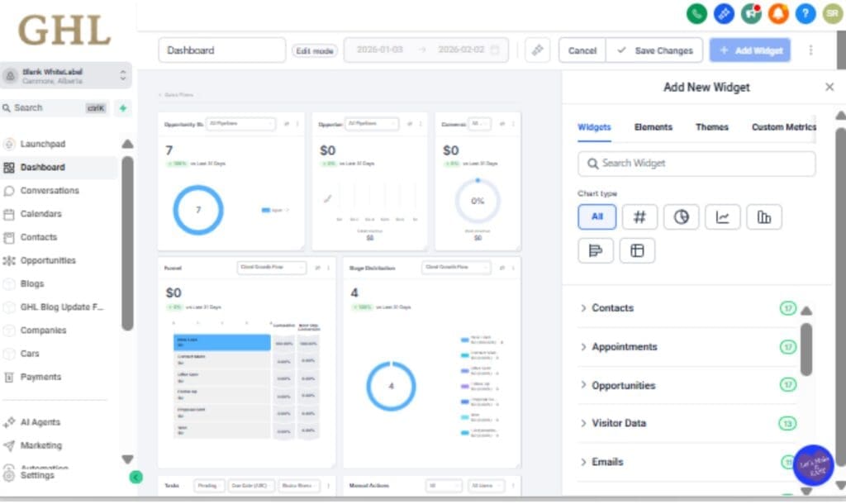Select the vertical bar chart widget type
This screenshot has width=846, height=504.
[763, 216]
